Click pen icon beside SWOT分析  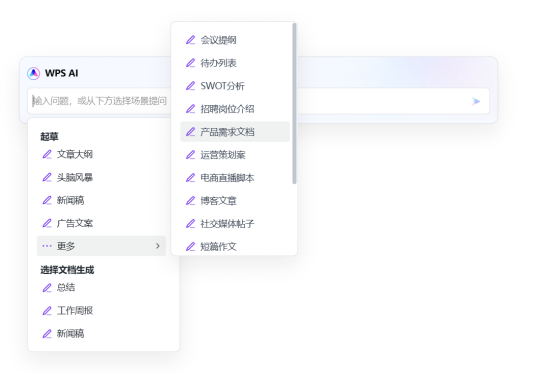pos(190,86)
